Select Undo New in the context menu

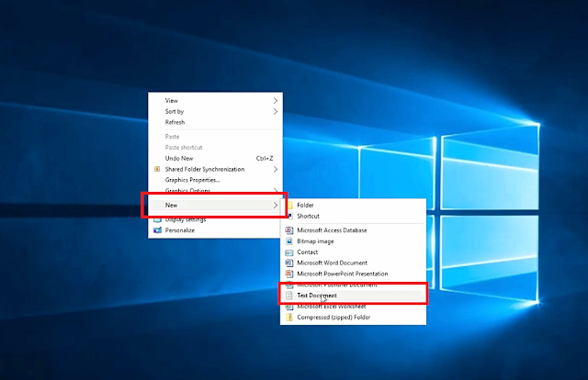pos(215,158)
